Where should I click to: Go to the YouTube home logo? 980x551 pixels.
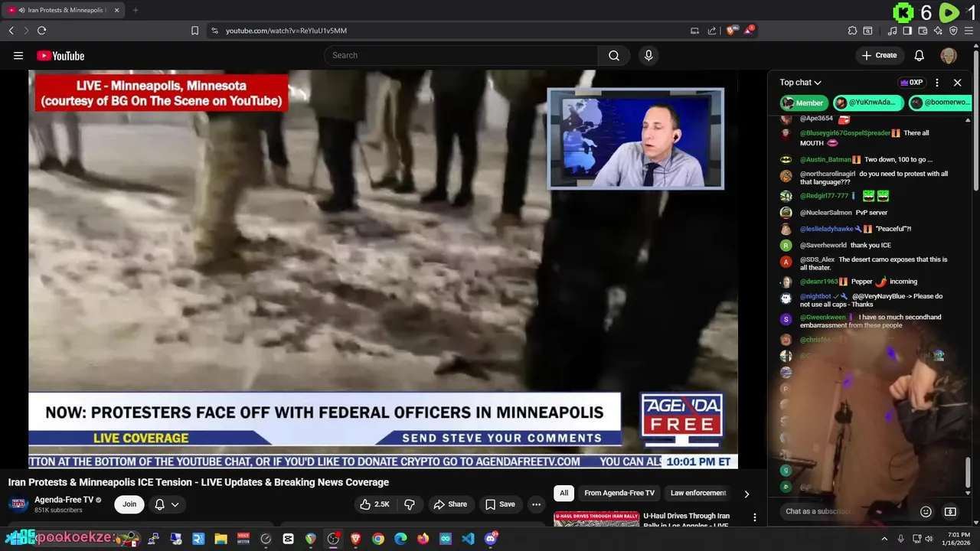coord(60,55)
